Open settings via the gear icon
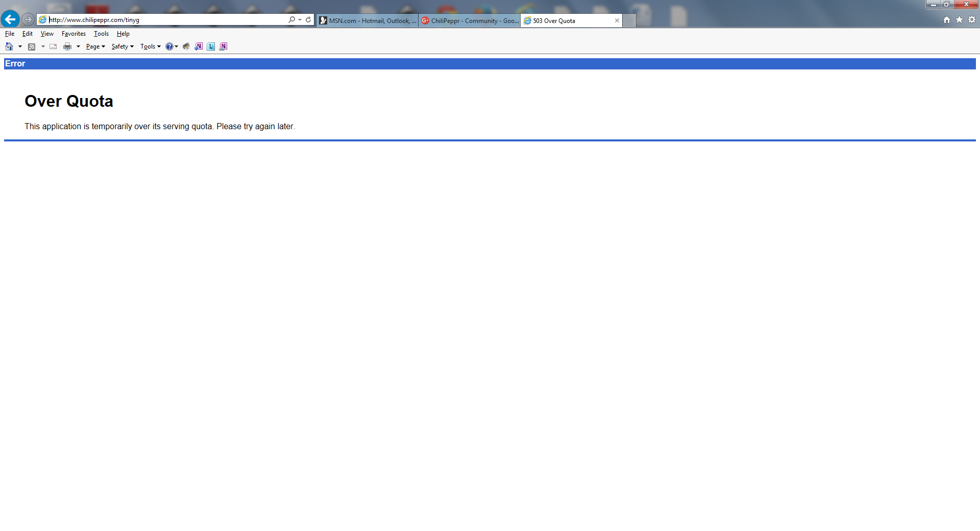 click(x=972, y=20)
